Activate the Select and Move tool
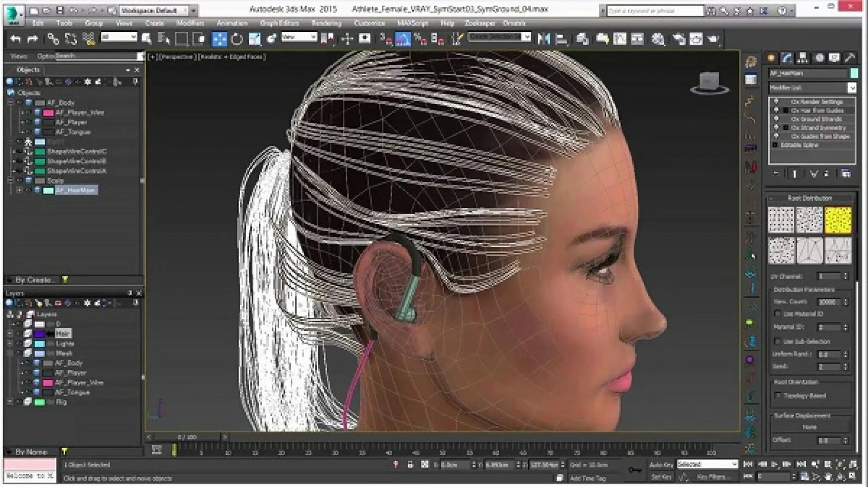 tap(220, 39)
